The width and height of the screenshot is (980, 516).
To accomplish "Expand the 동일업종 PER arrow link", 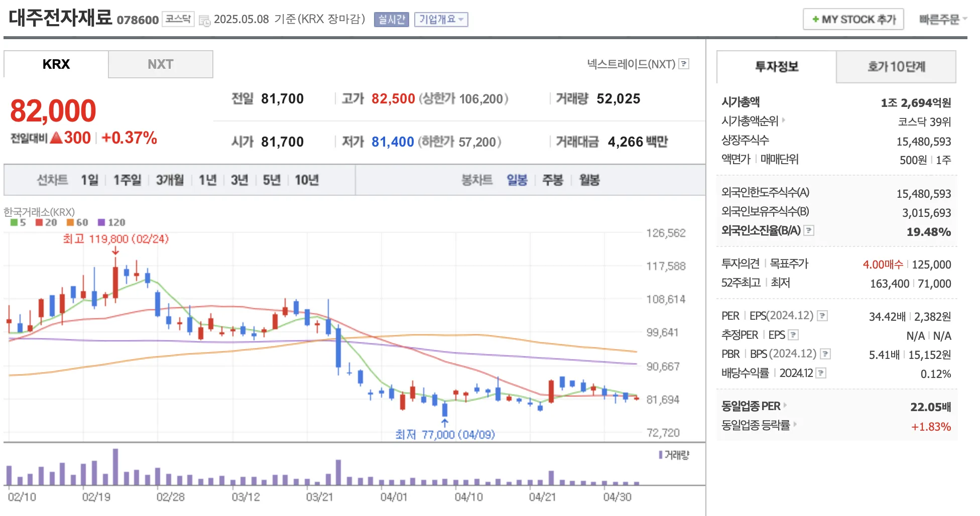I will [x=785, y=405].
